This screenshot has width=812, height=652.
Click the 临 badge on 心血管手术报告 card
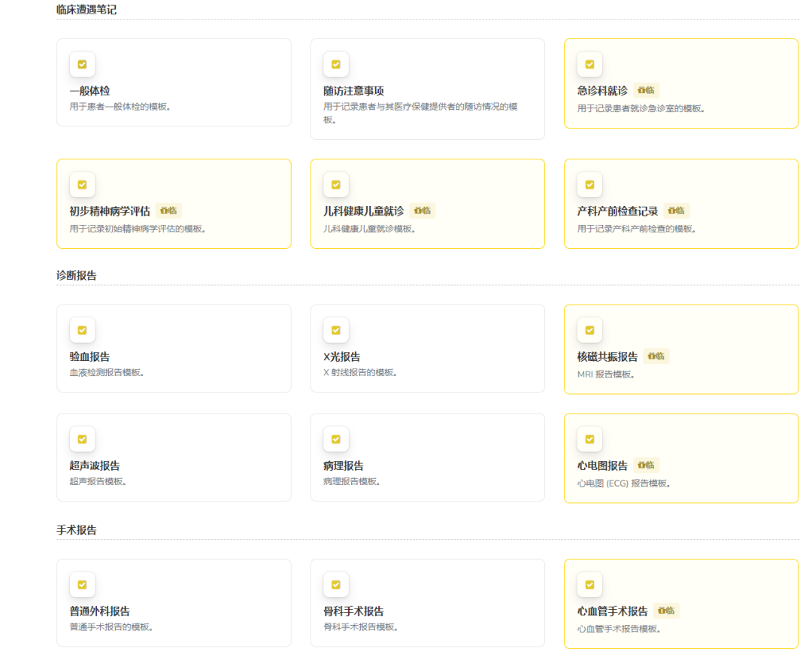point(668,611)
